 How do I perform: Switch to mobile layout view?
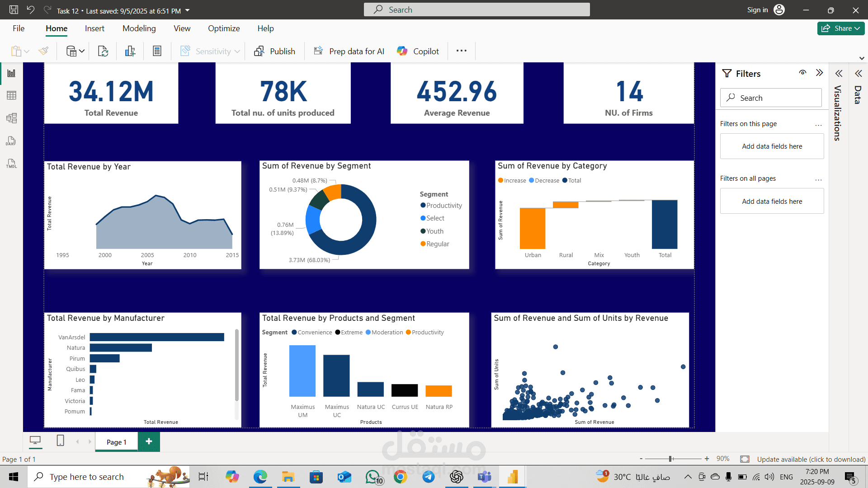pyautogui.click(x=60, y=441)
